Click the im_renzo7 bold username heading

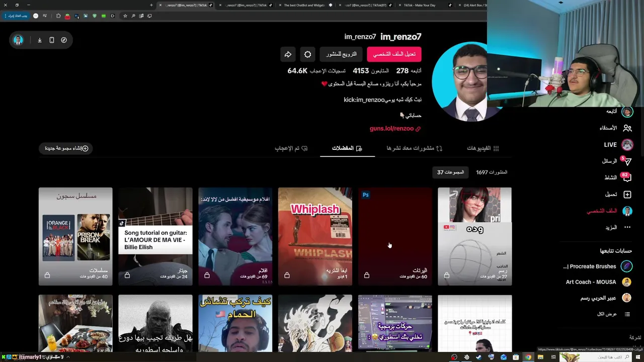(401, 37)
